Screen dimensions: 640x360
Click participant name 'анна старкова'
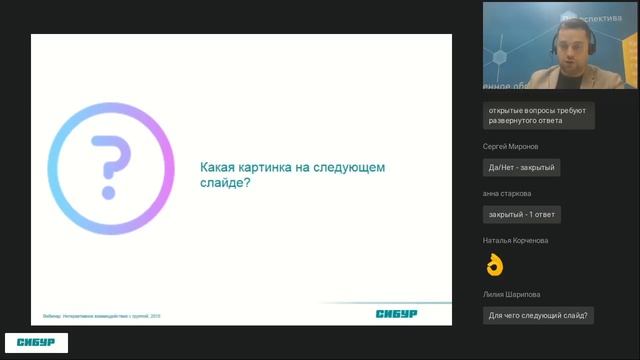(x=507, y=193)
